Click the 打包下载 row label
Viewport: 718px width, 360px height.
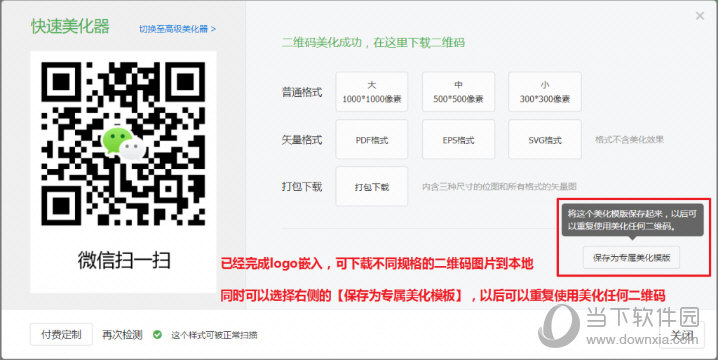coord(302,187)
